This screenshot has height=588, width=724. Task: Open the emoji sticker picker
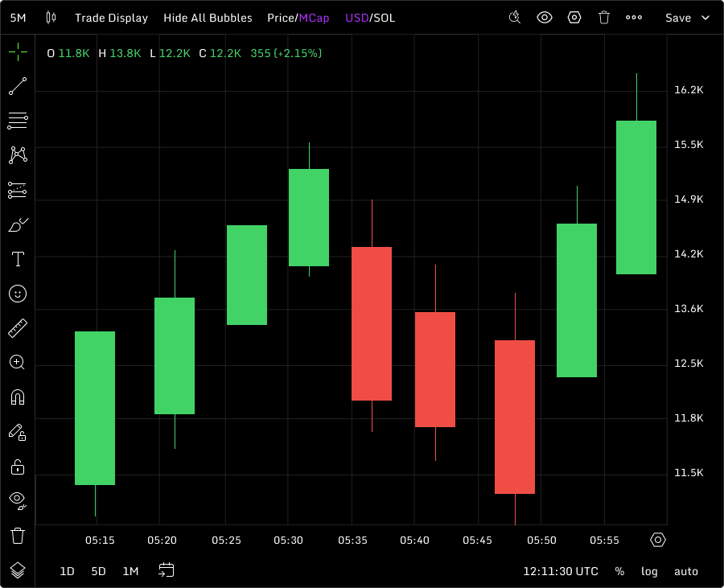click(18, 294)
